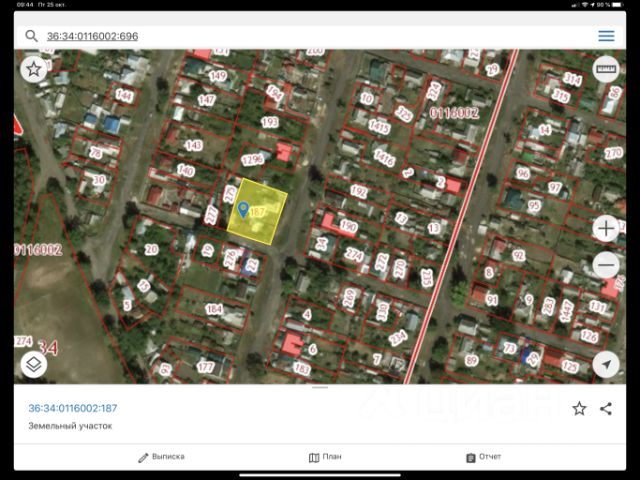
Task: Tap the magnifier search icon
Action: 31,36
